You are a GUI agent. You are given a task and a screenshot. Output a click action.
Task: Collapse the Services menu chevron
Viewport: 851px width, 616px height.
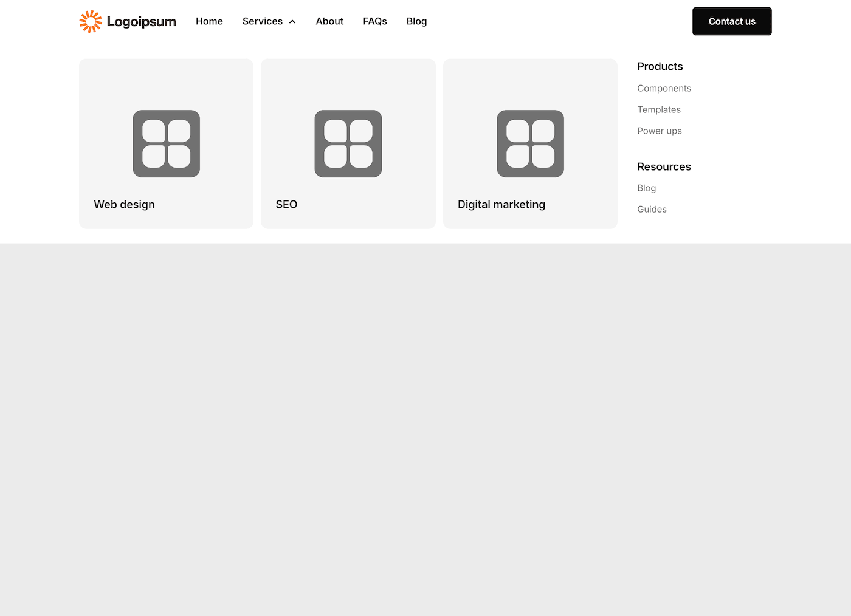[292, 22]
